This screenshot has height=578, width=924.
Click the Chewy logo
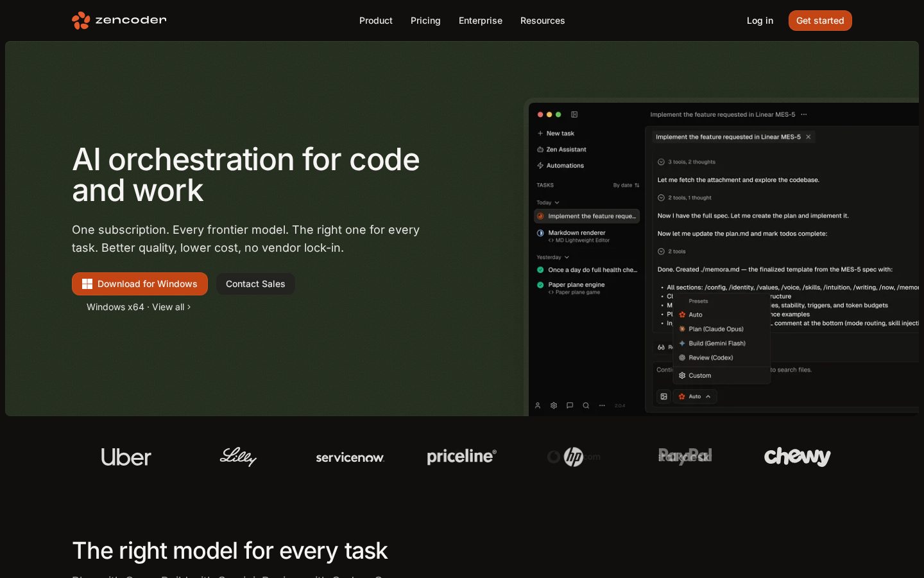point(797,457)
